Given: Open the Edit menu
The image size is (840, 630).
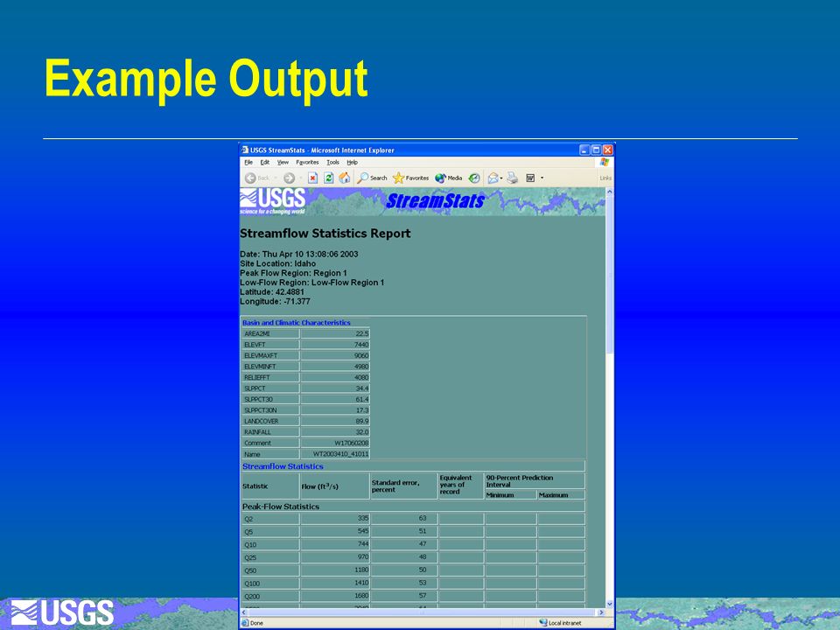Looking at the screenshot, I should tap(264, 163).
